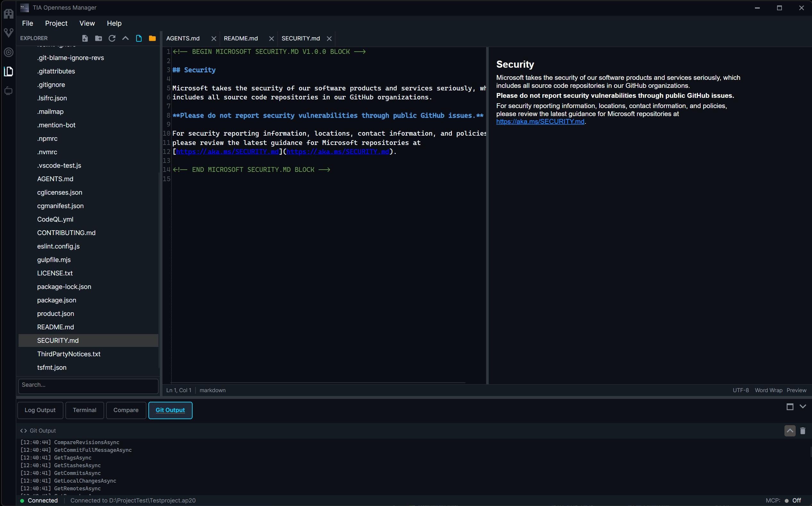Refresh the Explorer file list
The width and height of the screenshot is (812, 506).
(112, 38)
